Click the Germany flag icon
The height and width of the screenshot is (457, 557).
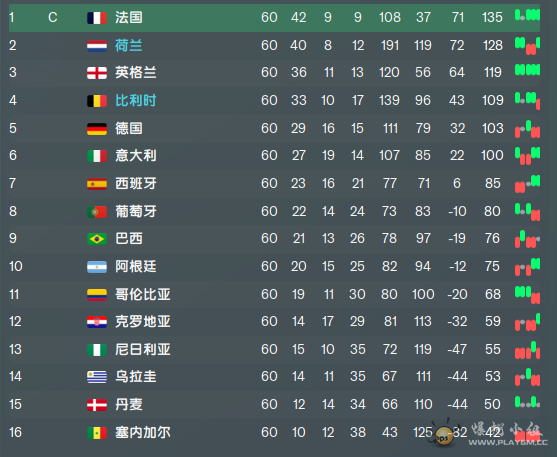[97, 129]
